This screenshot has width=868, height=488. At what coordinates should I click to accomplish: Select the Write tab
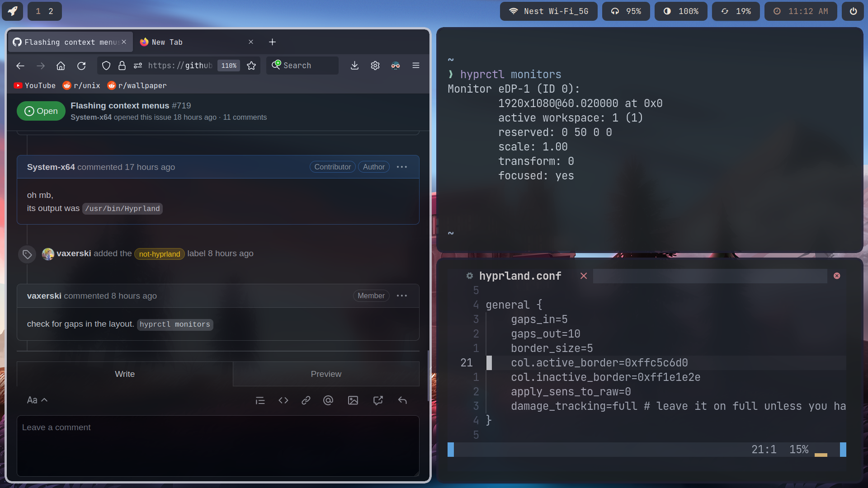point(125,374)
